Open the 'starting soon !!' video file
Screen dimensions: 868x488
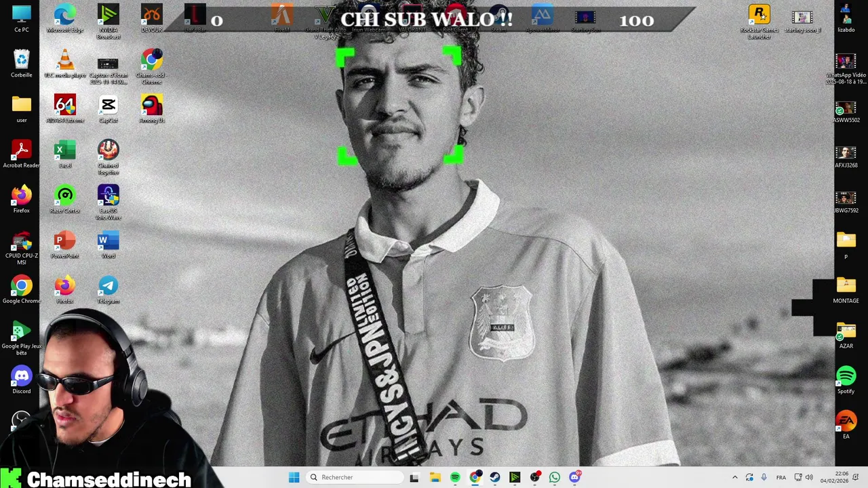tap(802, 19)
